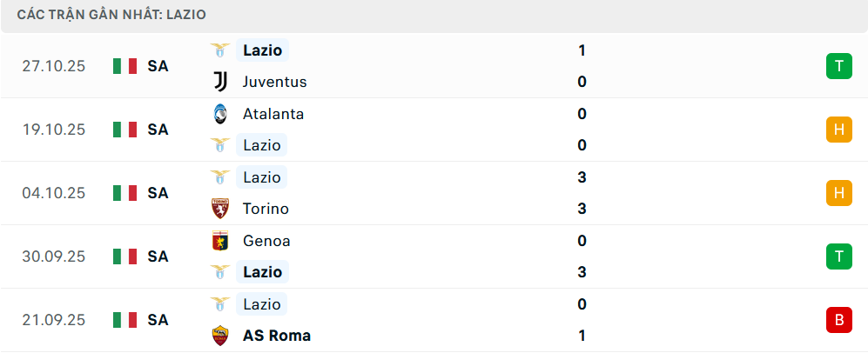The width and height of the screenshot is (868, 353).
Task: Click the Atalanta club crest icon
Action: click(220, 114)
